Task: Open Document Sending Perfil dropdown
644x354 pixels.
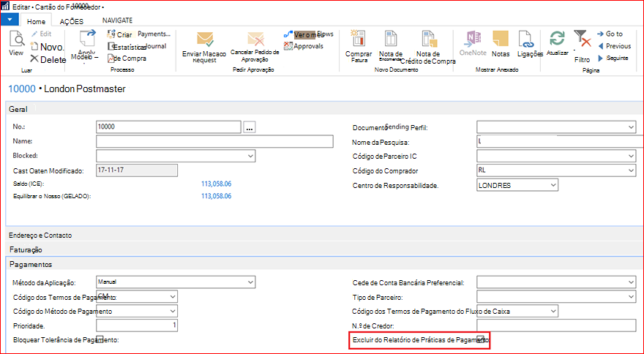Action: pyautogui.click(x=631, y=127)
